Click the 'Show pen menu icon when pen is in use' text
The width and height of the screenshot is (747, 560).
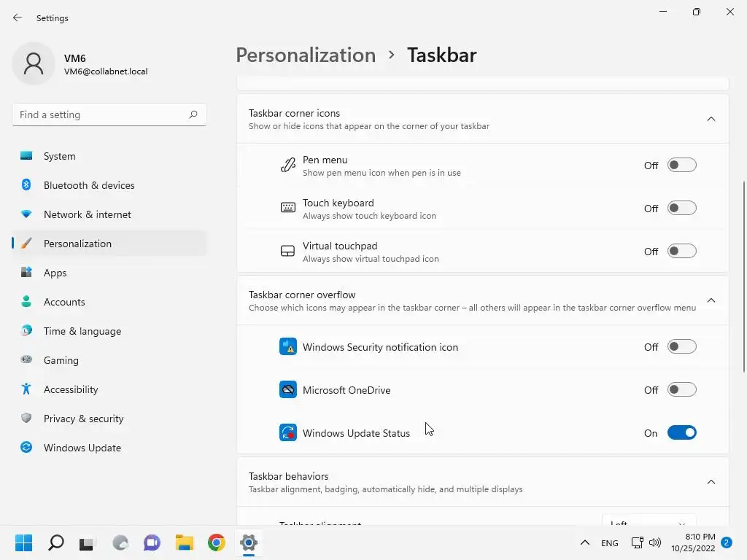pos(382,173)
